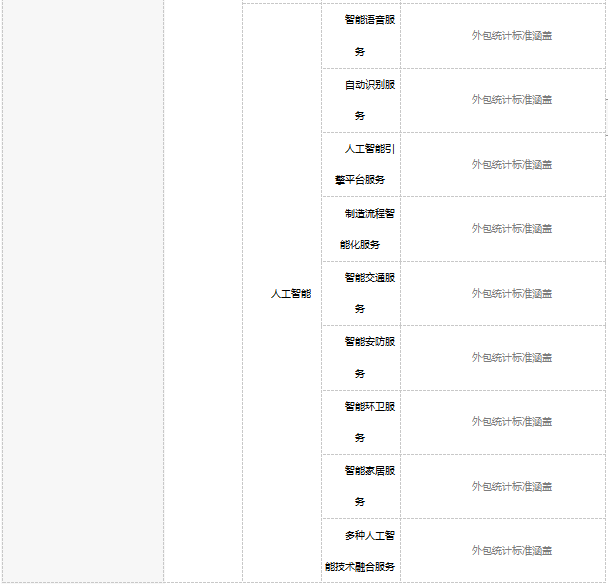
Task: Select the 智能语音服务 cell
Action: click(x=361, y=36)
